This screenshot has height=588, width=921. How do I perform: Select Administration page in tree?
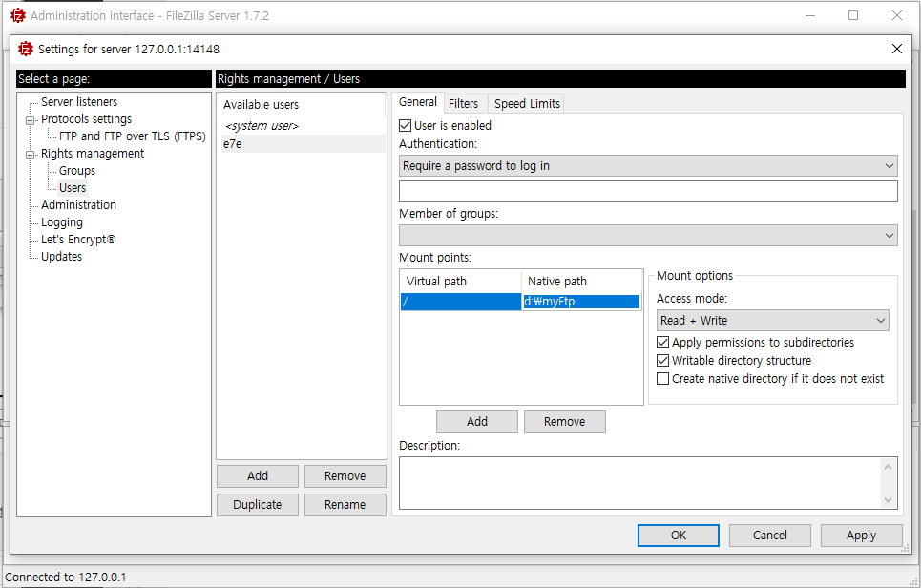point(78,205)
